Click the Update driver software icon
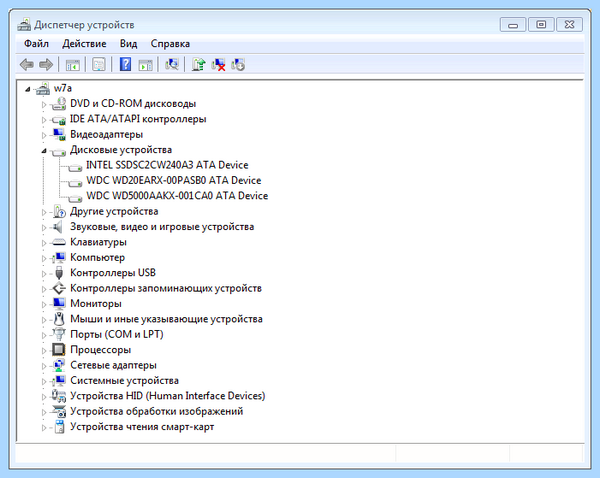This screenshot has height=478, width=600. coord(199,65)
